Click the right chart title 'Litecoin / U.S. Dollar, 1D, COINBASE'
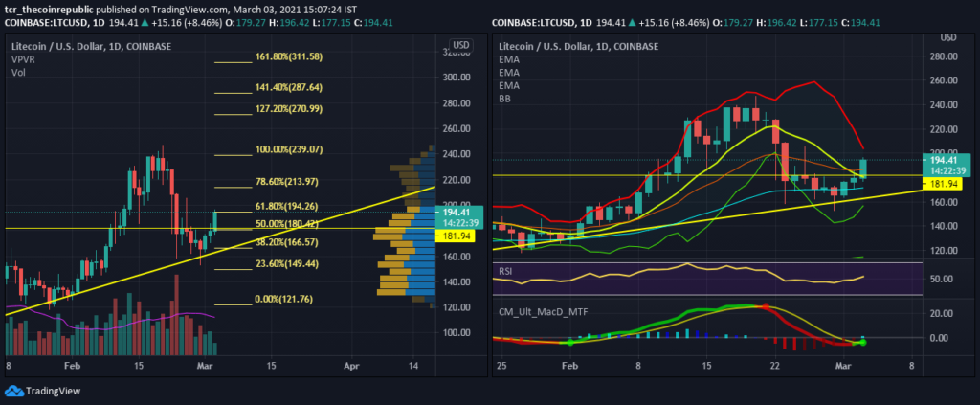The image size is (980, 405). click(x=578, y=46)
